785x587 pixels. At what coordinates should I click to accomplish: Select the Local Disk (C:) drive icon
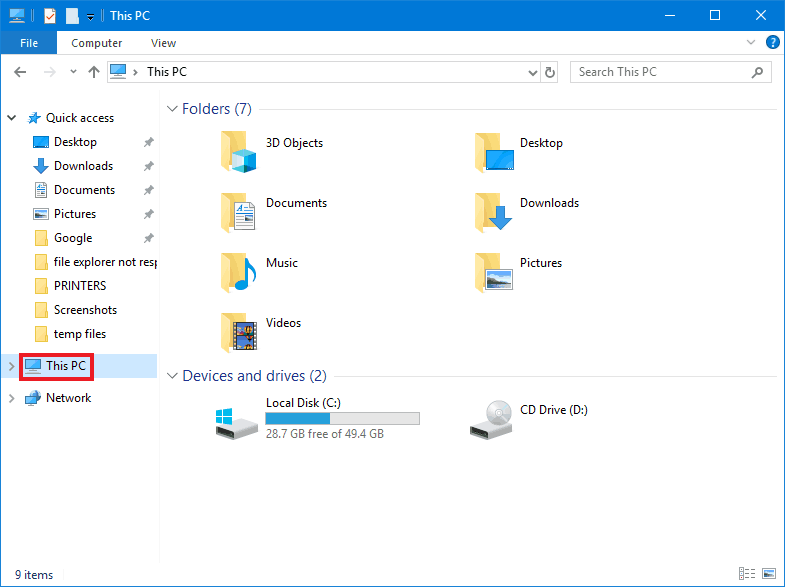237,424
